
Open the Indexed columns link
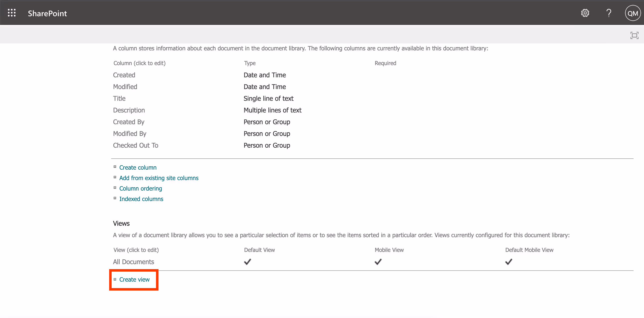tap(141, 199)
